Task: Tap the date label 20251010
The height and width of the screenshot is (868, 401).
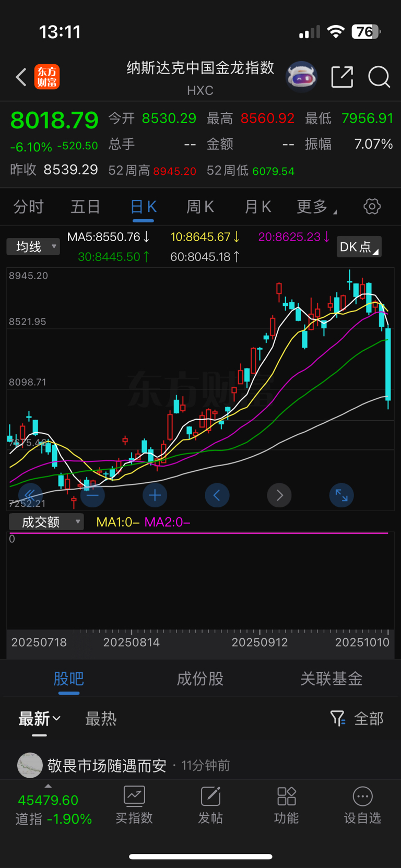Action: (362, 643)
